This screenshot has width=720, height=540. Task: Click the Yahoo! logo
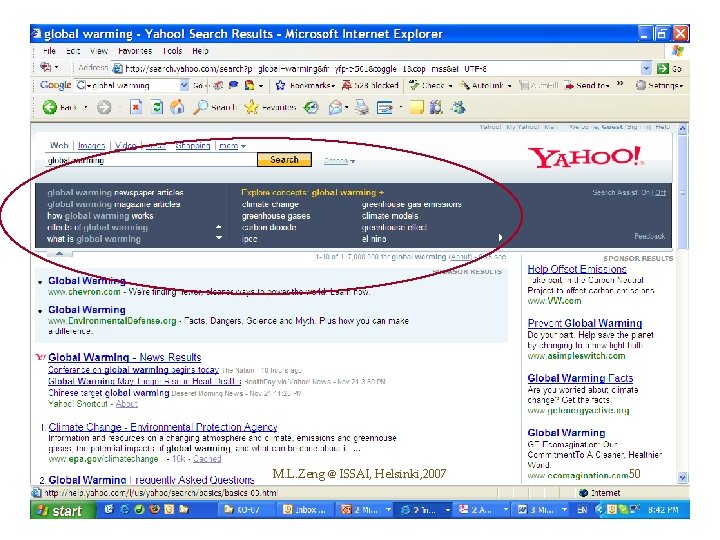585,157
